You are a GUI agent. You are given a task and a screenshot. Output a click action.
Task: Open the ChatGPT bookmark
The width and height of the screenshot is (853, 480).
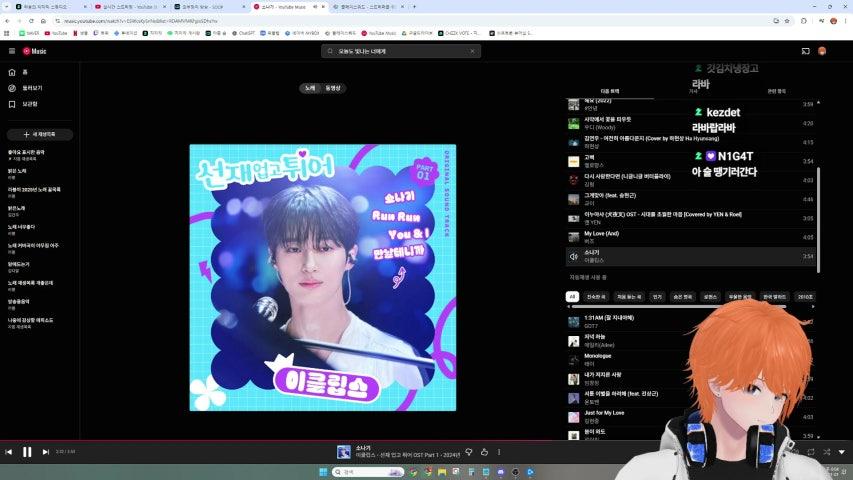(243, 33)
